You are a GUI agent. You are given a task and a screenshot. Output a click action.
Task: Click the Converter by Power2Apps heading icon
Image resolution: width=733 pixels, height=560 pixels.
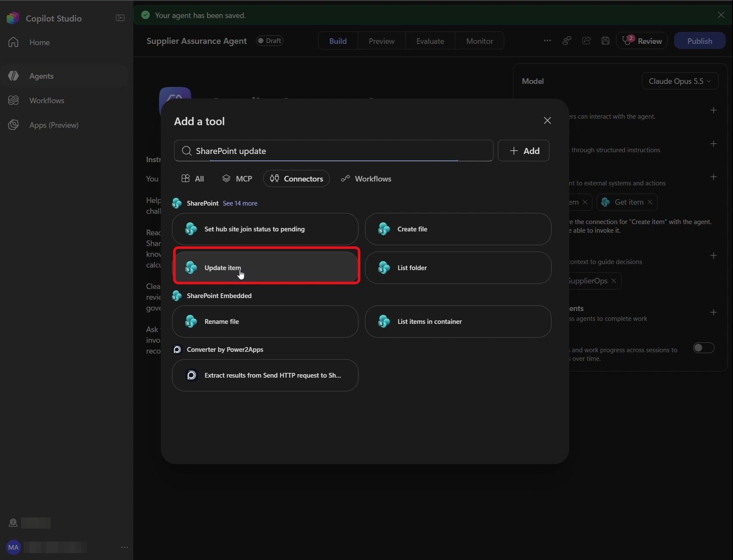pyautogui.click(x=177, y=349)
